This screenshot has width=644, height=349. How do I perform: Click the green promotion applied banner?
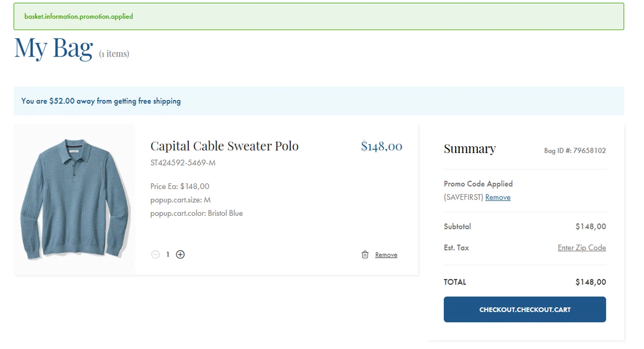pos(319,16)
